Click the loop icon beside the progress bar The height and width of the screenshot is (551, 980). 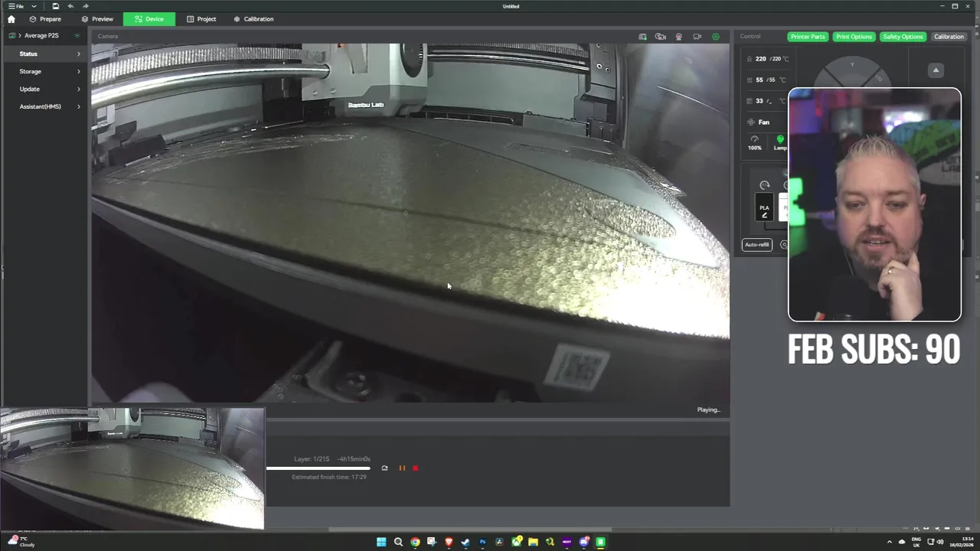[384, 468]
